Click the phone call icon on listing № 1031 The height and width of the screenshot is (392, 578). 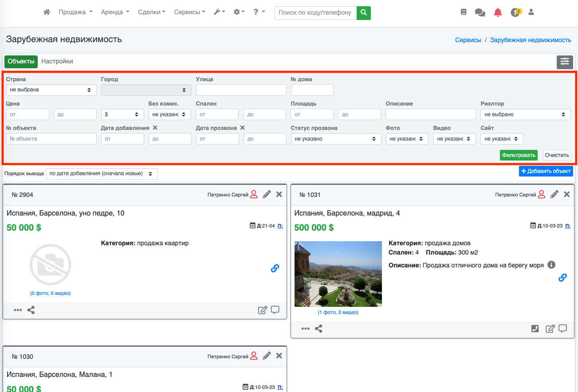point(535,329)
